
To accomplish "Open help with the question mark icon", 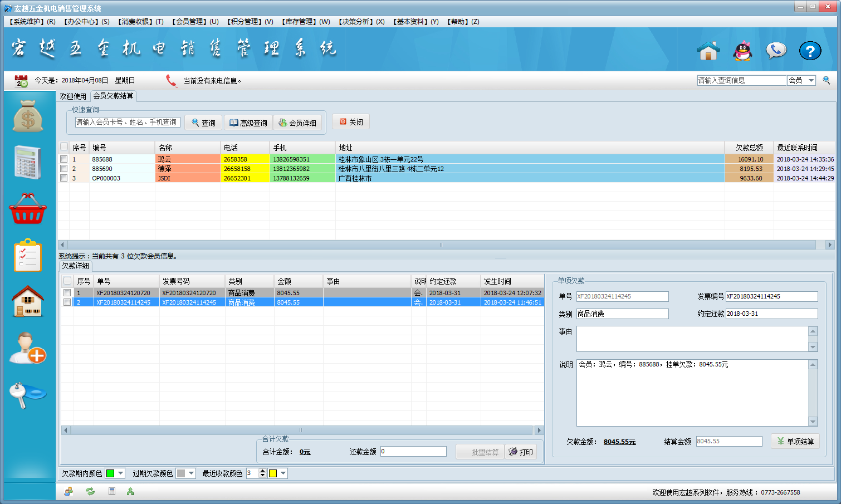I will (x=810, y=51).
